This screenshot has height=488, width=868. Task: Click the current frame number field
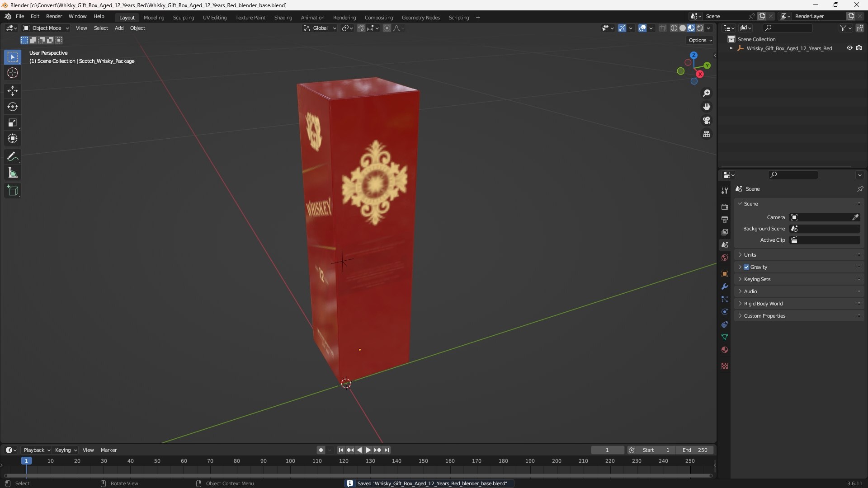click(607, 450)
